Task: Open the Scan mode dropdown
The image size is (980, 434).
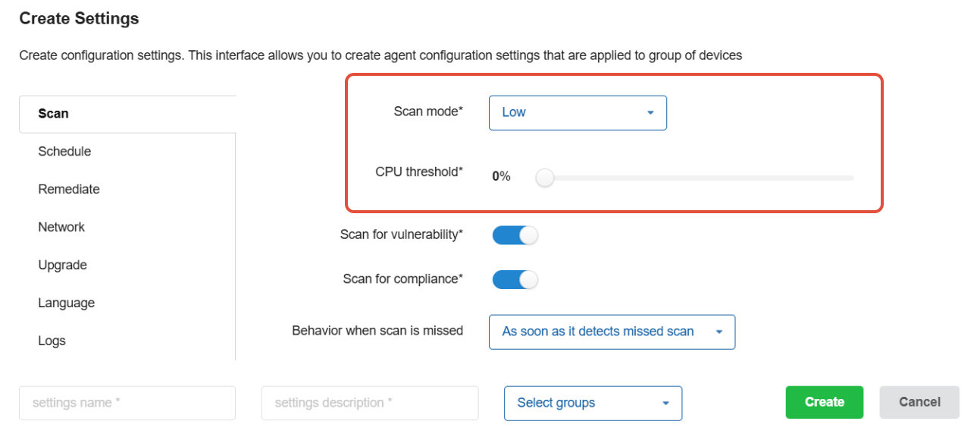Action: coord(577,112)
